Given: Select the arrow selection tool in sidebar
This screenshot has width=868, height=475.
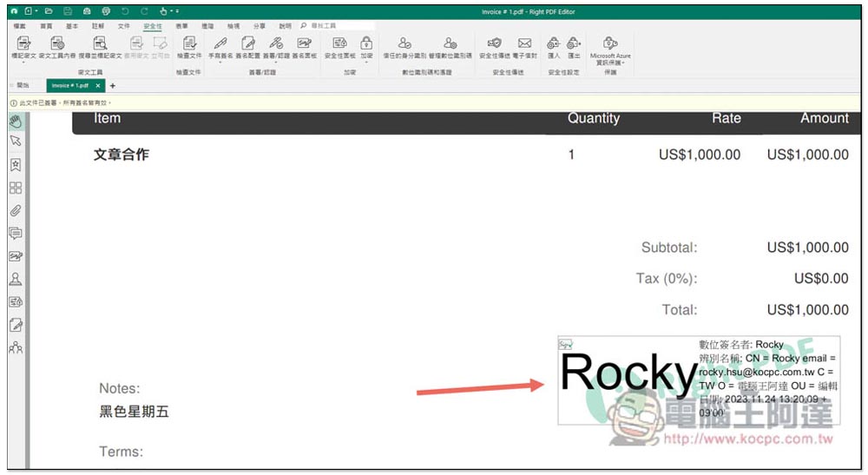Looking at the screenshot, I should (16, 142).
